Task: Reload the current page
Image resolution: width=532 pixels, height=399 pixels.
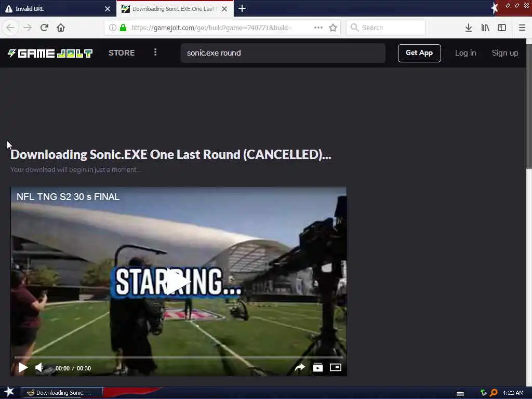Action: [x=44, y=28]
